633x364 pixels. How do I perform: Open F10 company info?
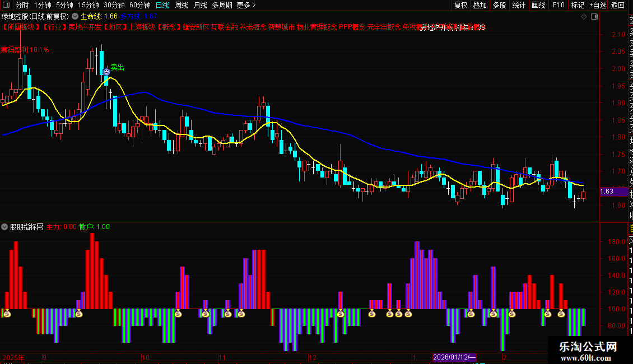click(x=558, y=5)
